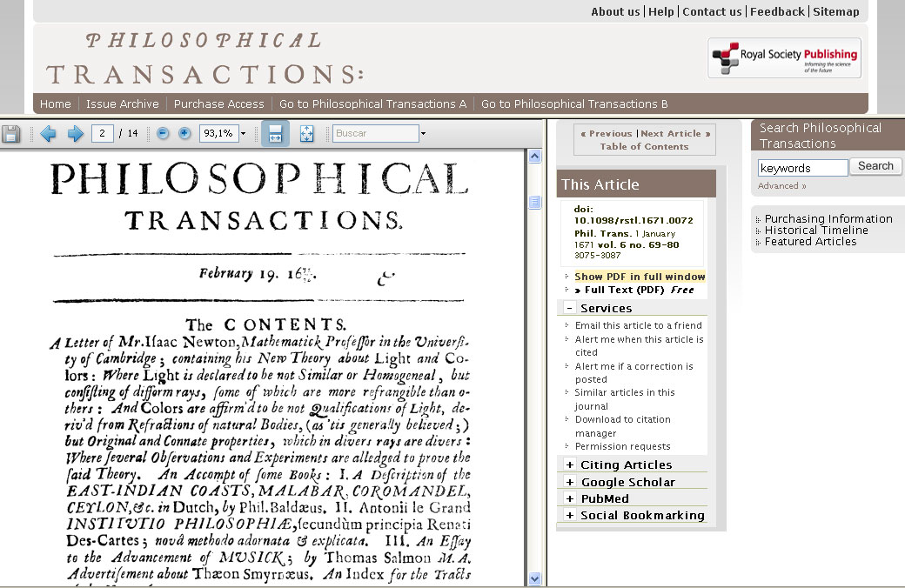Expand the Social Bookmarking section
This screenshot has width=905, height=588.
[570, 515]
